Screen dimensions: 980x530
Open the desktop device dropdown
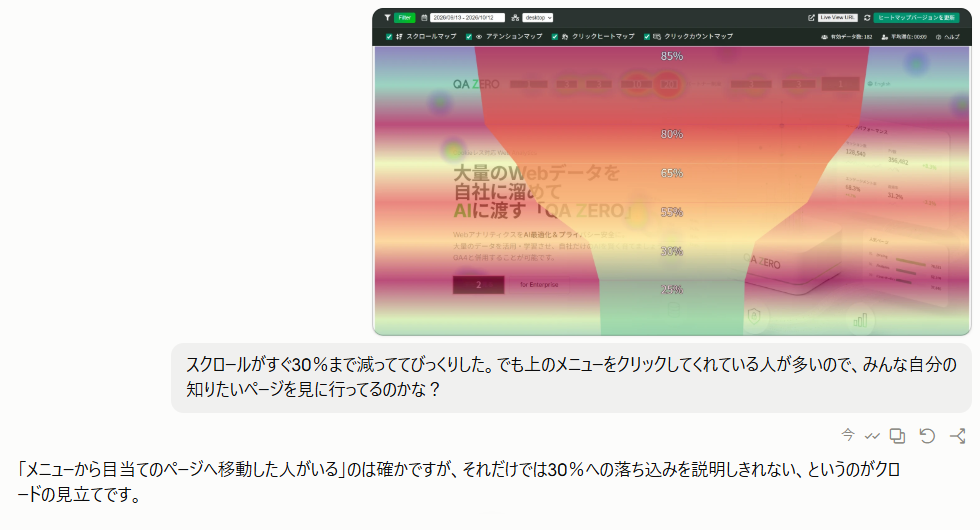(538, 18)
